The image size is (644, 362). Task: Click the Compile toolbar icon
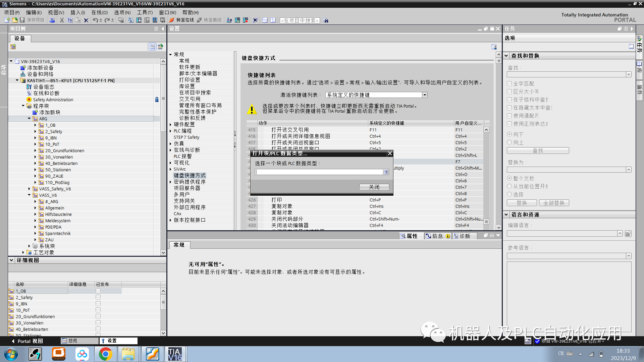[130, 20]
